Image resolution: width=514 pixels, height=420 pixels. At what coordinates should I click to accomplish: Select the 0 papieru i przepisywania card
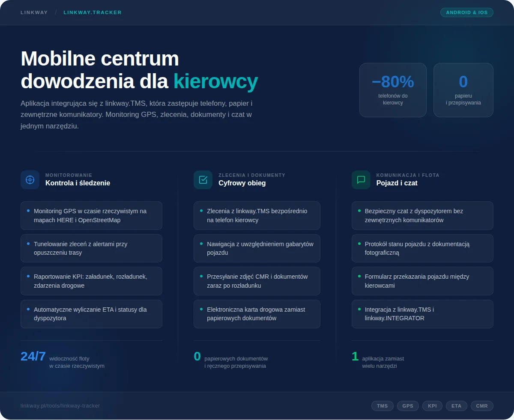[x=463, y=90]
